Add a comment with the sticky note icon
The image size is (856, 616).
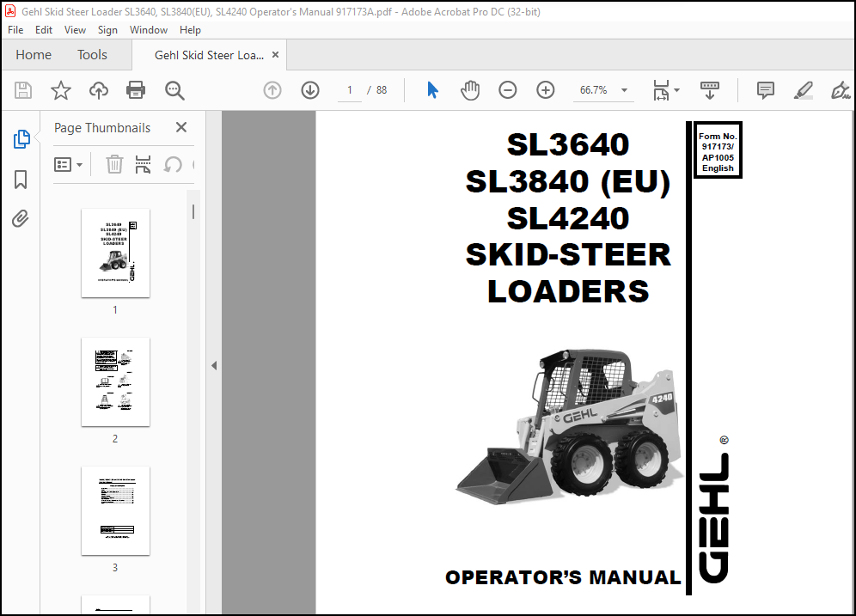[766, 90]
